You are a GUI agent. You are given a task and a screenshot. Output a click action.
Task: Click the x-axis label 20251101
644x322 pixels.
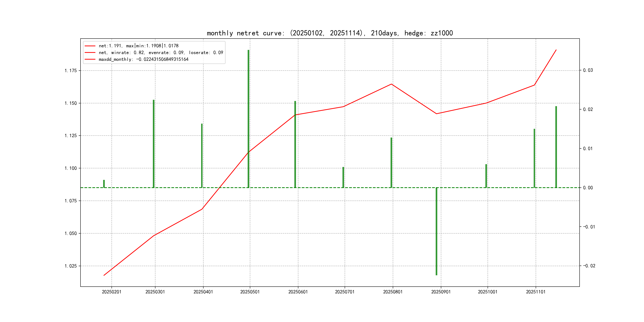[535, 292]
